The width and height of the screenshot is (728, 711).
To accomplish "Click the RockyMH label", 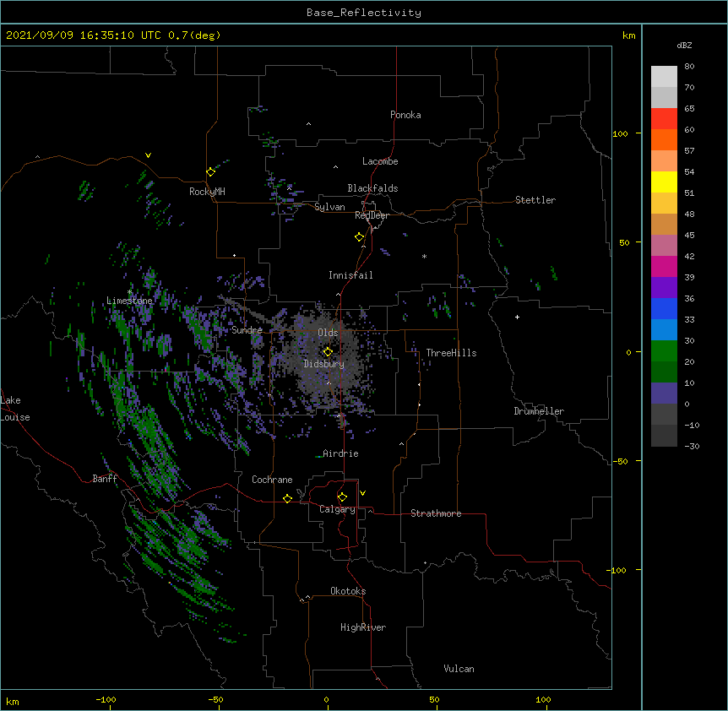I will click(x=207, y=192).
